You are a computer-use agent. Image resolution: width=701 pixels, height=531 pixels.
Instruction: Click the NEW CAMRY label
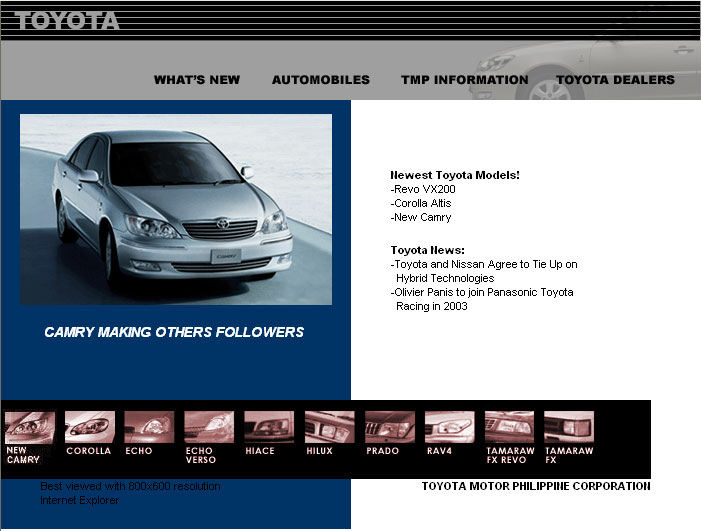pyautogui.click(x=23, y=455)
